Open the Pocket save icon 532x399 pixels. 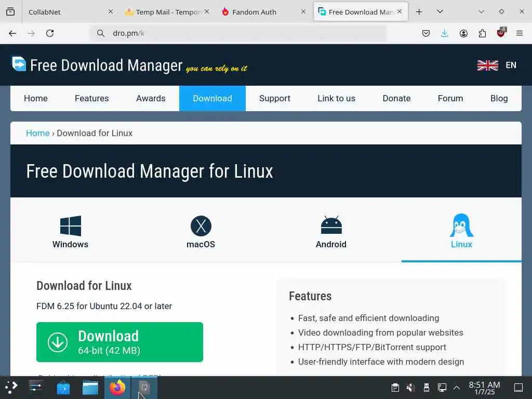point(426,33)
